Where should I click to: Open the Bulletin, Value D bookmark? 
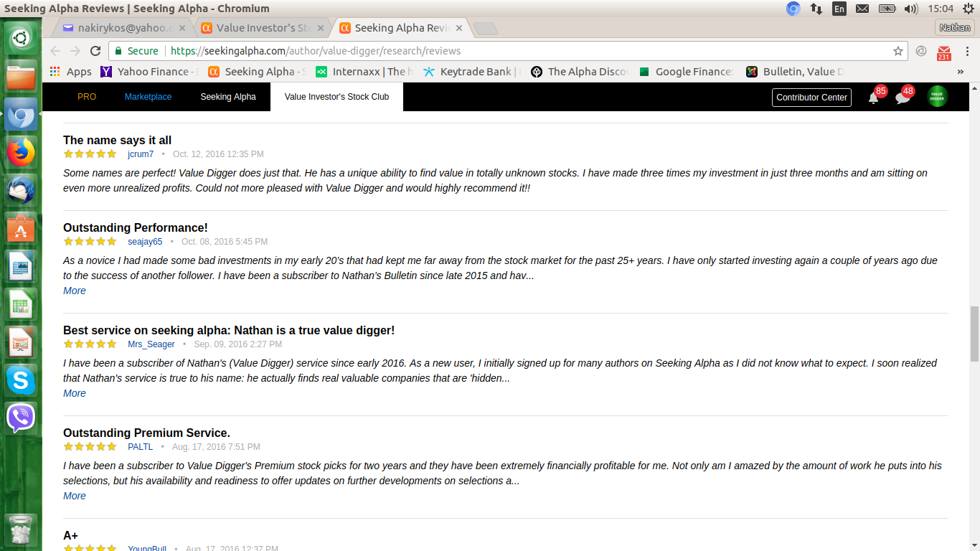[795, 72]
